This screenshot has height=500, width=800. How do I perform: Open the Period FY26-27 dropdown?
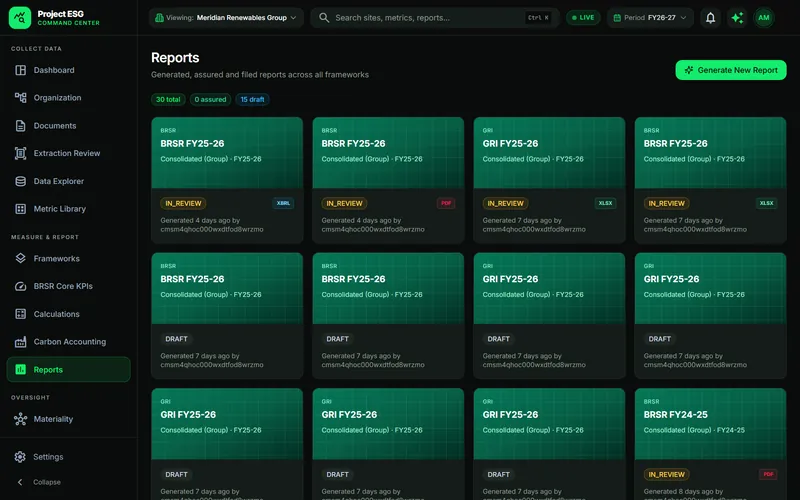(x=649, y=18)
